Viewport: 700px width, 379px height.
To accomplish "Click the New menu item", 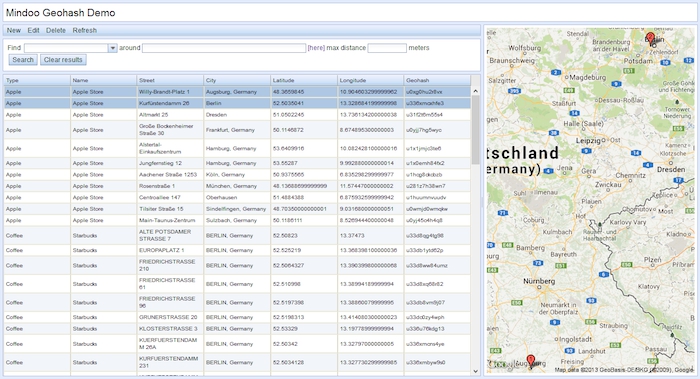I will tap(13, 30).
